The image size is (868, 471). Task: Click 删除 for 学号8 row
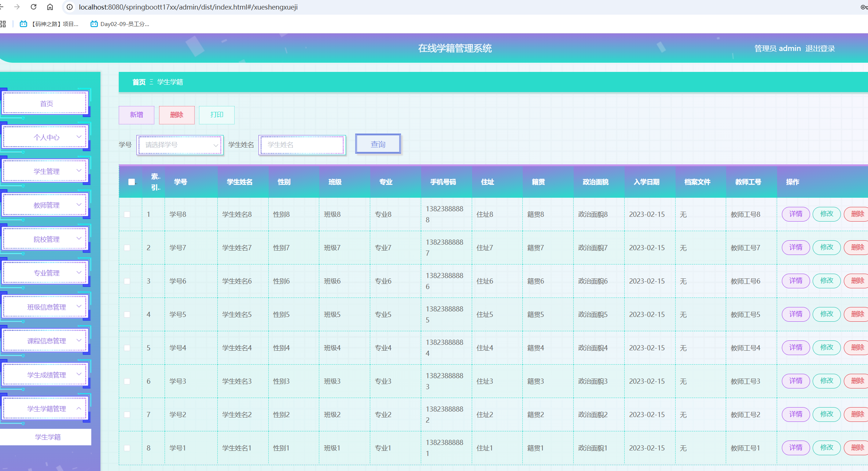[857, 214]
